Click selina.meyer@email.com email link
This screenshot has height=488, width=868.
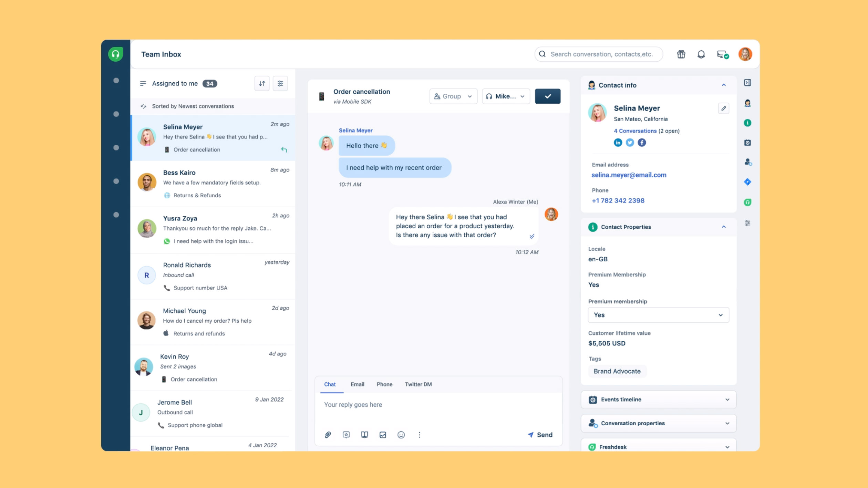point(629,175)
